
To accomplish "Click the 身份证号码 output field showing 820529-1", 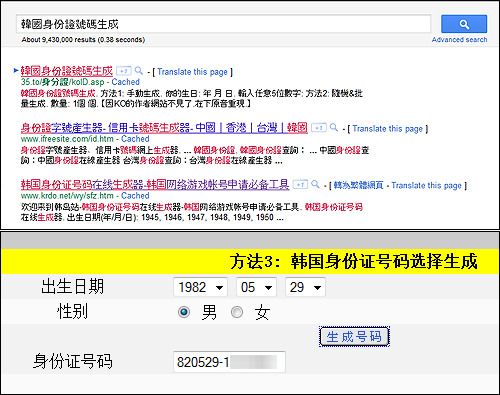I will (x=229, y=362).
